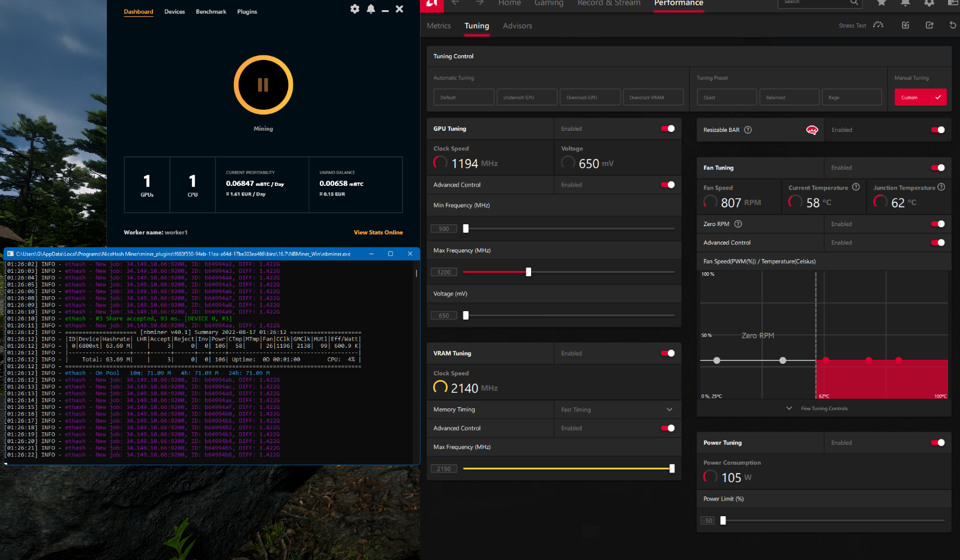The width and height of the screenshot is (960, 560).
Task: Open the Metrics sub-tab
Action: pyautogui.click(x=439, y=26)
